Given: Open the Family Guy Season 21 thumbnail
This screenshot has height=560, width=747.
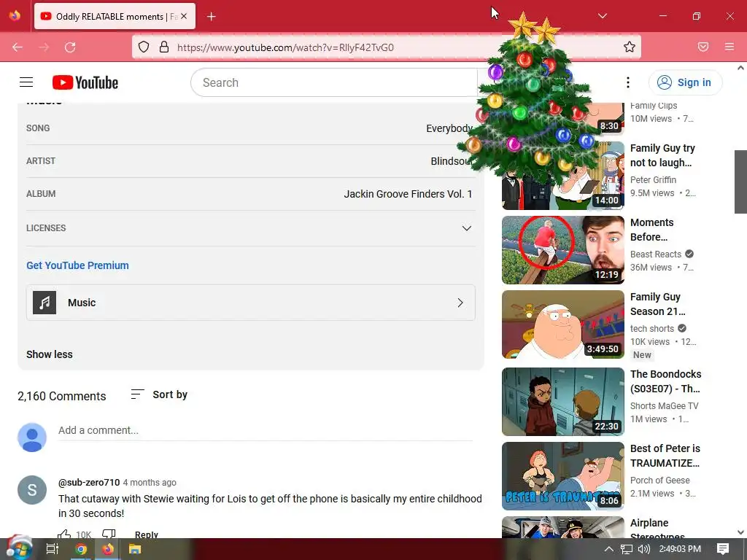Looking at the screenshot, I should (562, 324).
